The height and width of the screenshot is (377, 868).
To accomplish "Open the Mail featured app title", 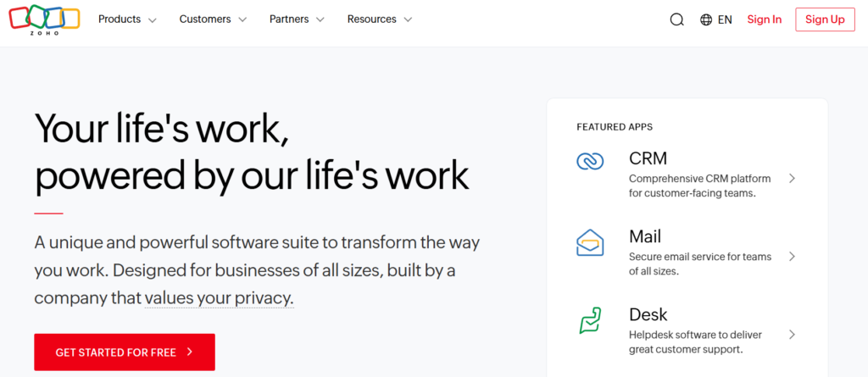I will pyautogui.click(x=645, y=236).
